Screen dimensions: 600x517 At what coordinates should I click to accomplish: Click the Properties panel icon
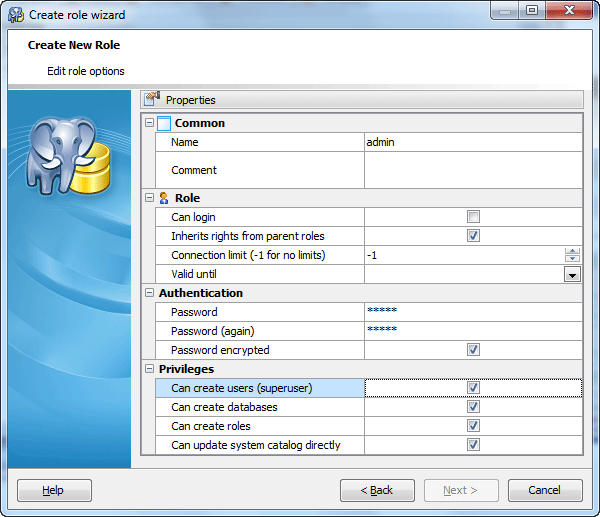point(152,99)
